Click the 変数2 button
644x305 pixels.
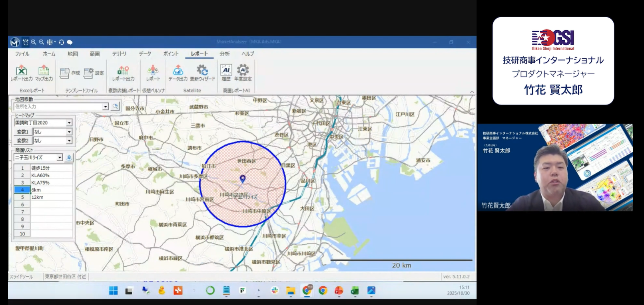(x=22, y=141)
